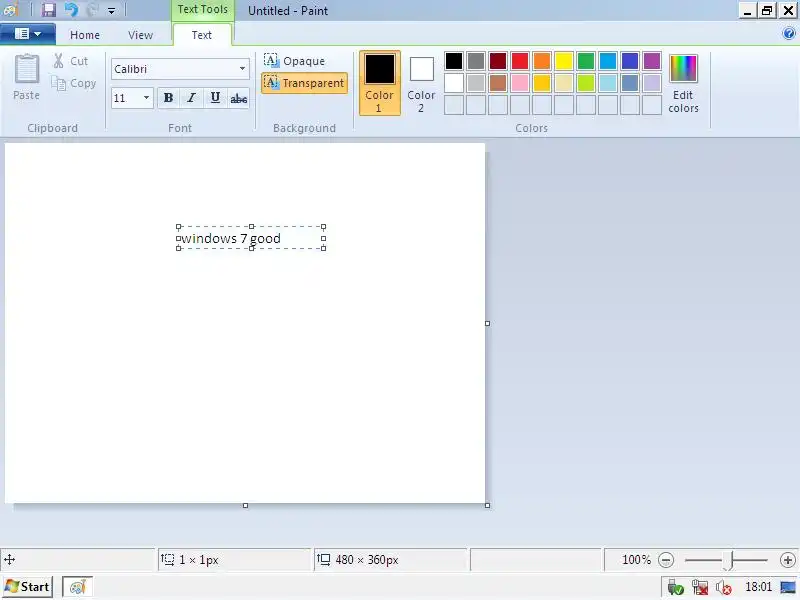Pick the green color swatch
Image resolution: width=800 pixels, height=600 pixels.
586,61
